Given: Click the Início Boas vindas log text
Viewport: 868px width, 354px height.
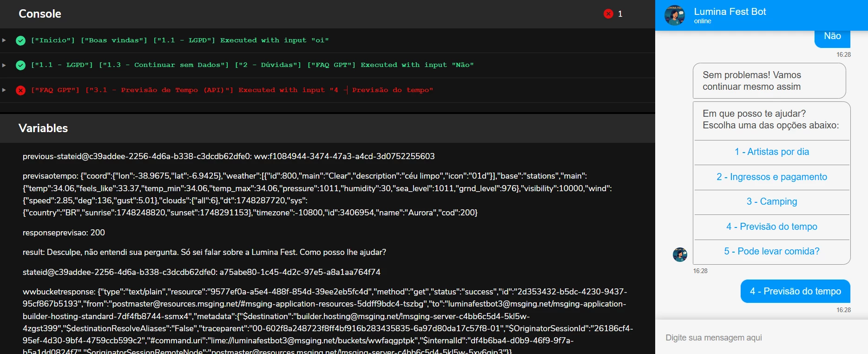Looking at the screenshot, I should pyautogui.click(x=180, y=40).
